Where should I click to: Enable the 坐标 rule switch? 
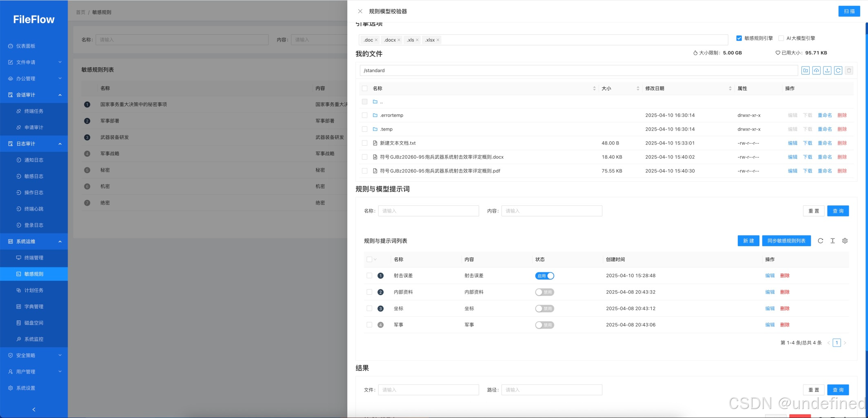click(x=544, y=309)
